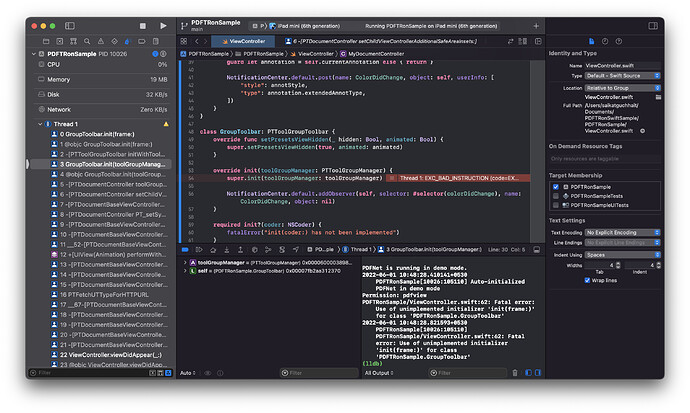Step out in the debug bar
The image size is (690, 413).
(240, 249)
